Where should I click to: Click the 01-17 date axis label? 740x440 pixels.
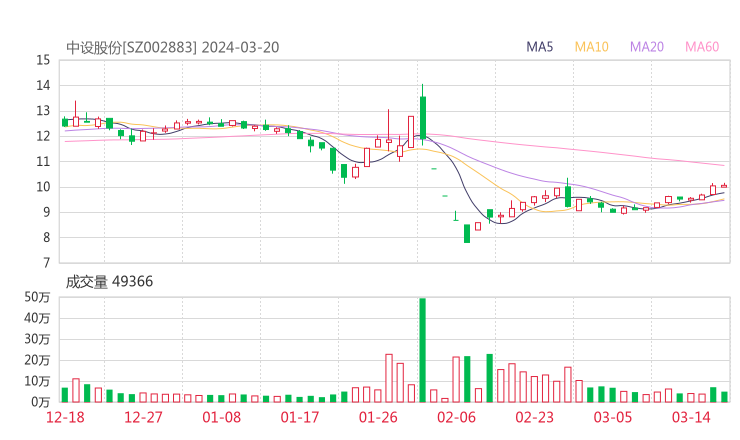(x=300, y=417)
